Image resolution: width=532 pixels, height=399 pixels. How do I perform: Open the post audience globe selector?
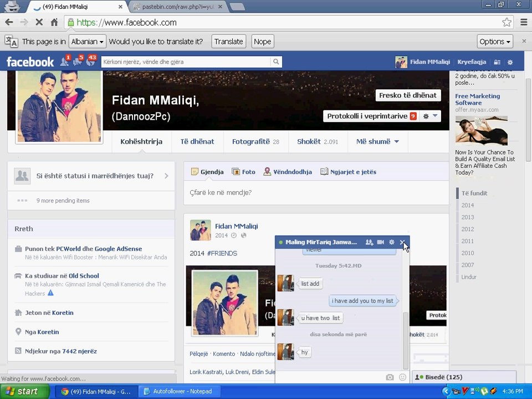[244, 236]
